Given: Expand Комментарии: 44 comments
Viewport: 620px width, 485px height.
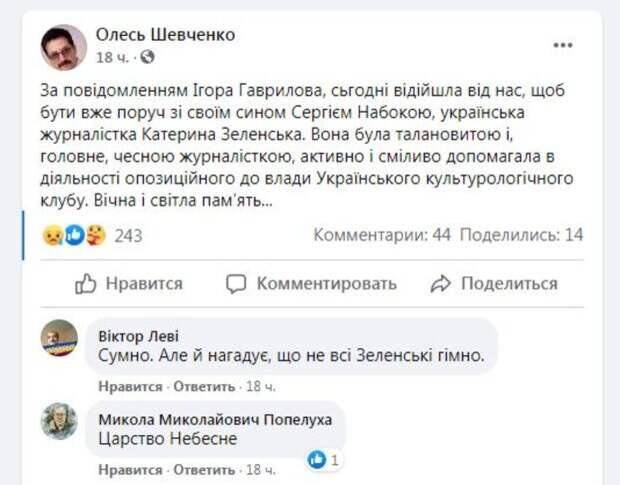Looking at the screenshot, I should click(383, 235).
